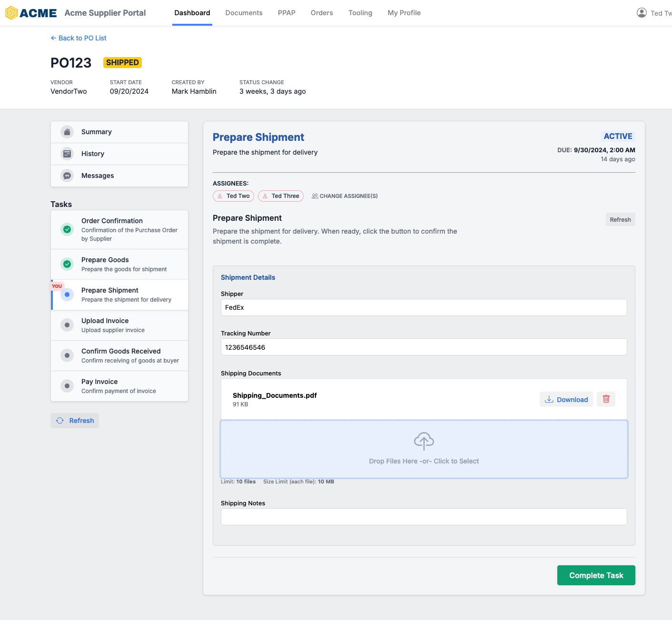
Task: Click the Ted Three assignee chip
Action: (x=281, y=196)
